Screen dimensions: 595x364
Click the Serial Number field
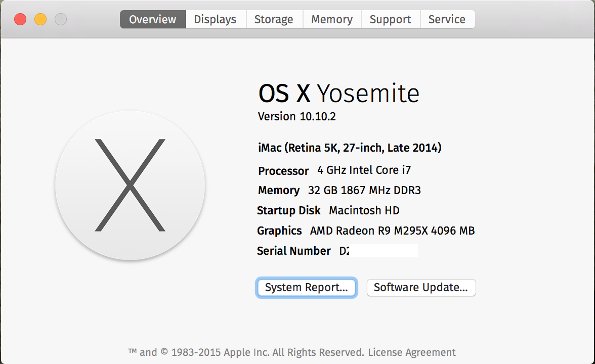click(x=337, y=251)
